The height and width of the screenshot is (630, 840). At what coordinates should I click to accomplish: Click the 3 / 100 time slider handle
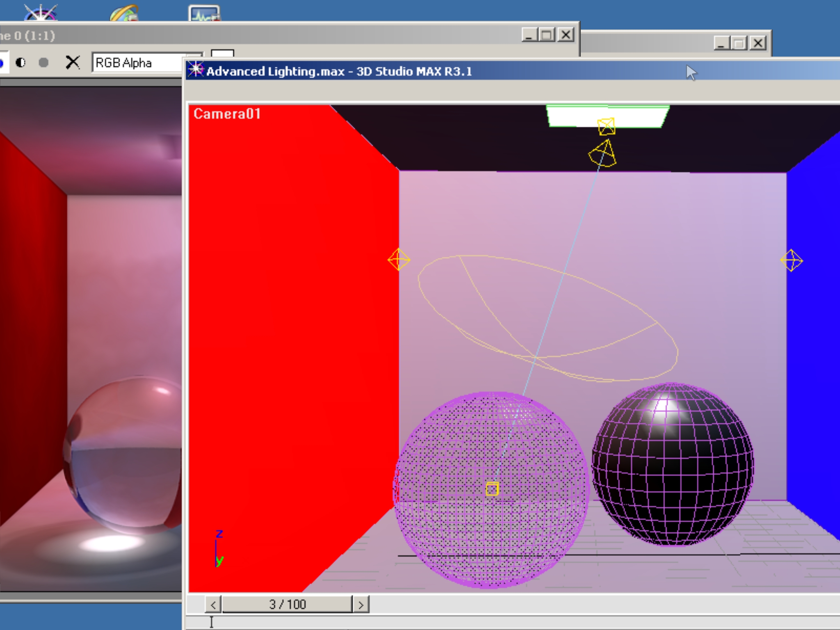(x=287, y=605)
